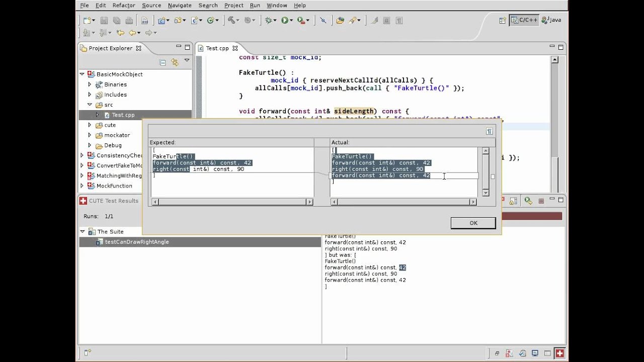Viewport: 644px width, 362px height.
Task: Toggle Show Whitespace Characters in main toolbar
Action: tap(398, 20)
